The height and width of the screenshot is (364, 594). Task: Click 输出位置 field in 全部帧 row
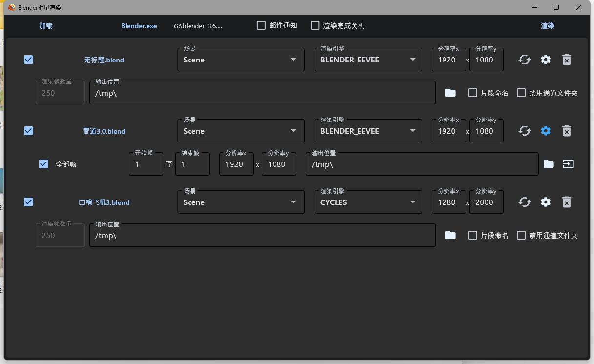click(x=422, y=164)
